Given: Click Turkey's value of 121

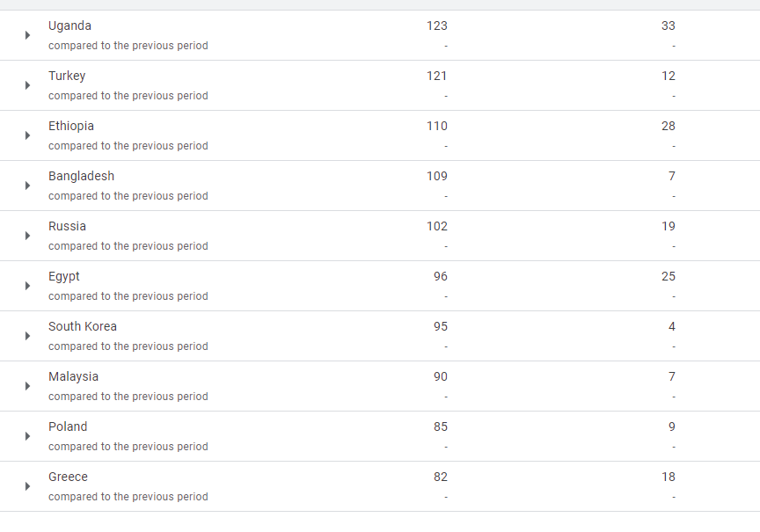Looking at the screenshot, I should point(437,76).
